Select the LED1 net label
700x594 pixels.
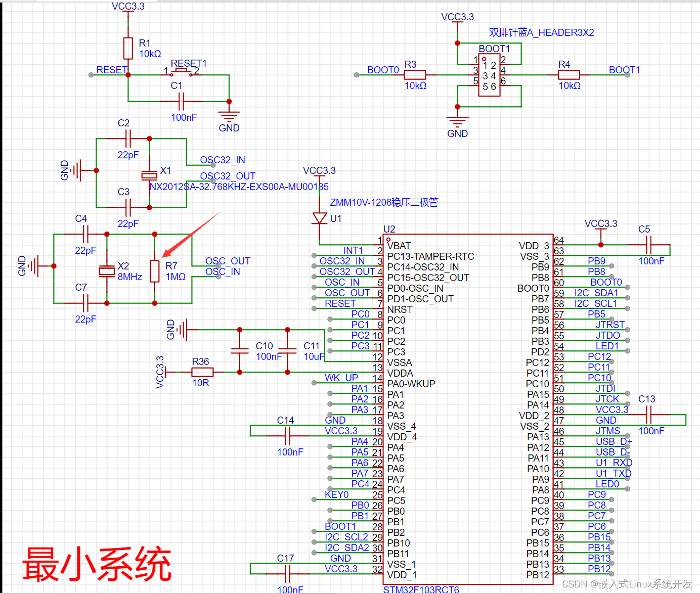tap(607, 346)
